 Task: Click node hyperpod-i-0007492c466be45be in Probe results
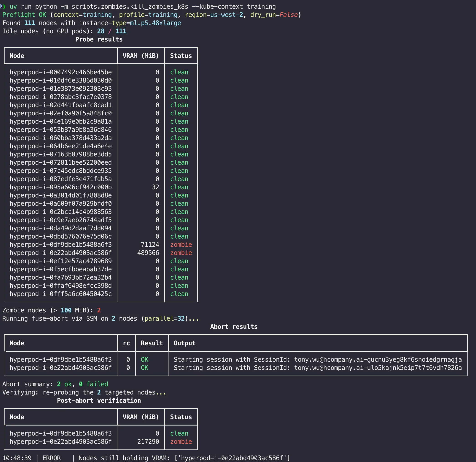(x=61, y=72)
